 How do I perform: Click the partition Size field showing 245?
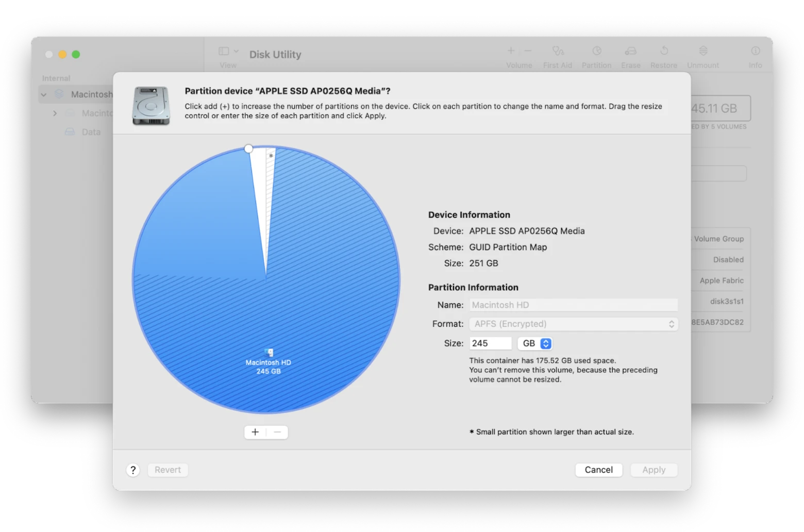coord(490,343)
